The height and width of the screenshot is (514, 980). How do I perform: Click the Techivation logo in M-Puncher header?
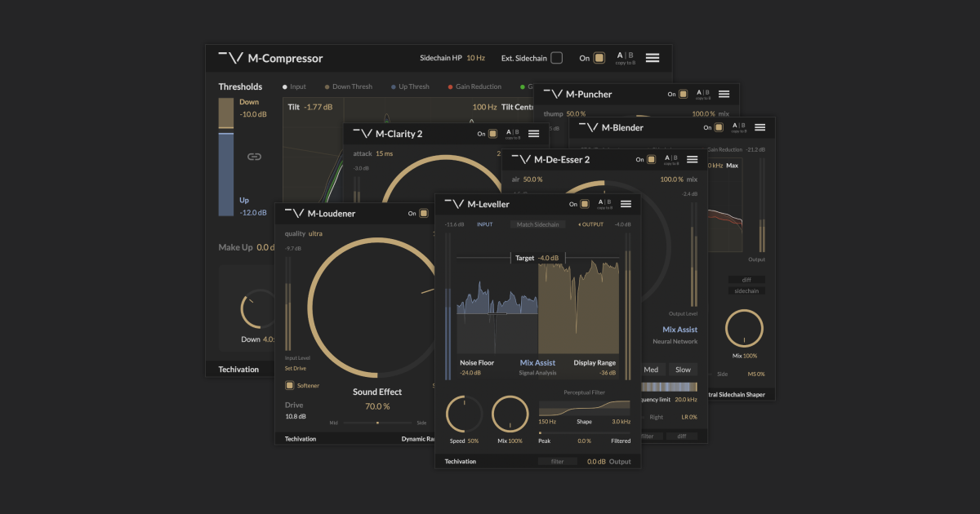point(553,94)
